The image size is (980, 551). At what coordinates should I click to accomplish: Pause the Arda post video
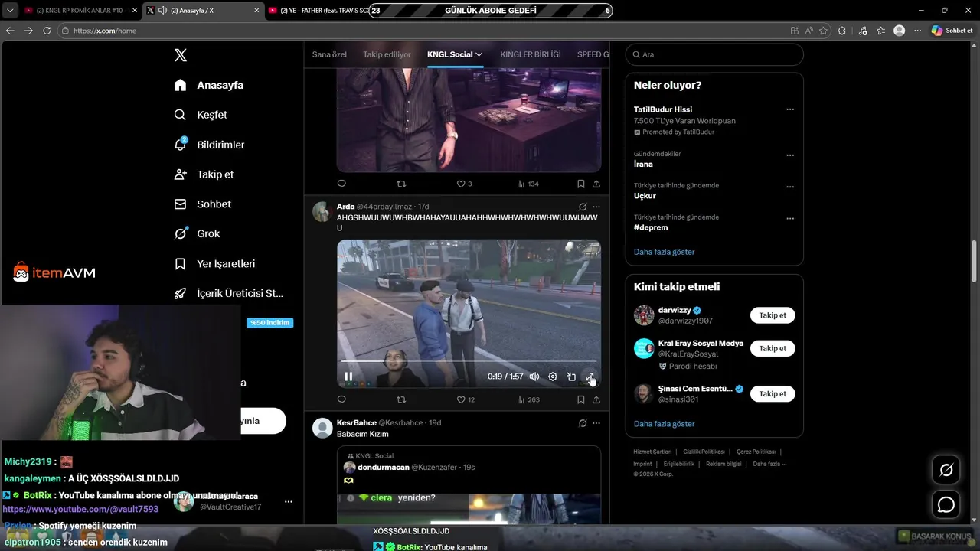click(x=348, y=377)
